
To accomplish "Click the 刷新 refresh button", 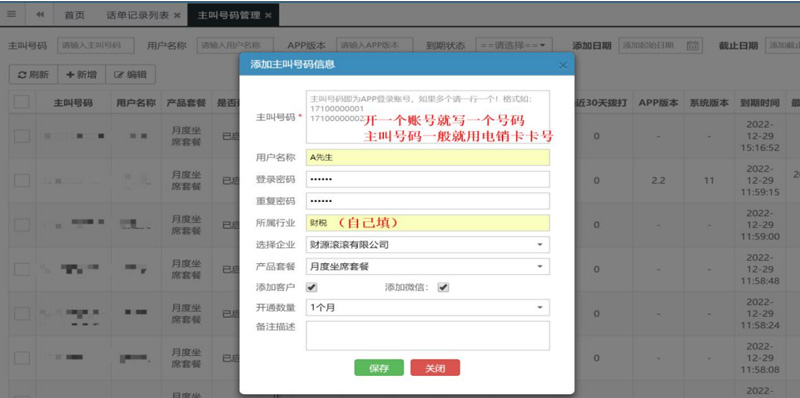I will click(34, 74).
